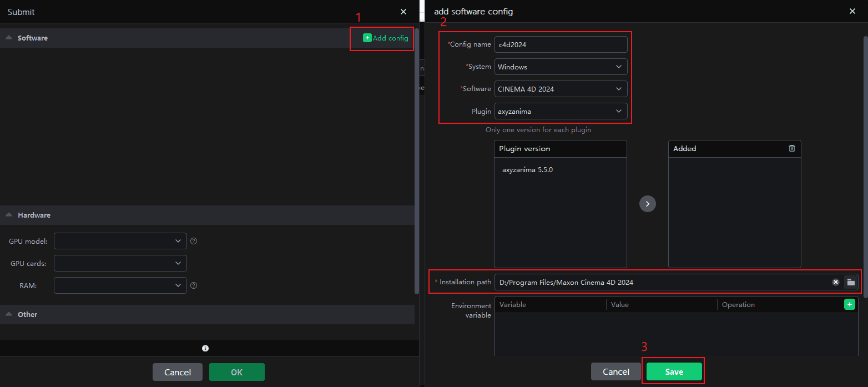Open the System dropdown showing Windows
Screen dimensions: 868x387
pyautogui.click(x=561, y=67)
